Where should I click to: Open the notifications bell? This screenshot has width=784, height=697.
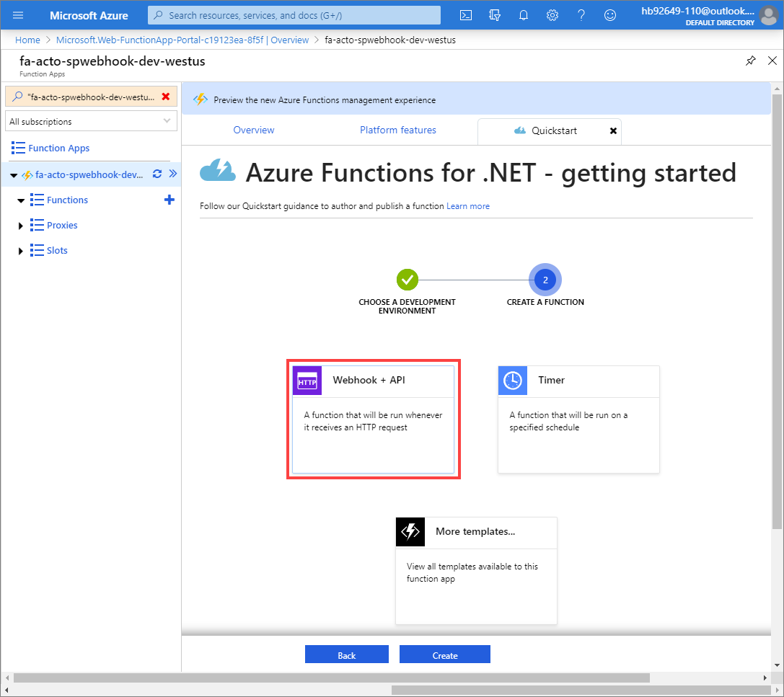coord(524,15)
